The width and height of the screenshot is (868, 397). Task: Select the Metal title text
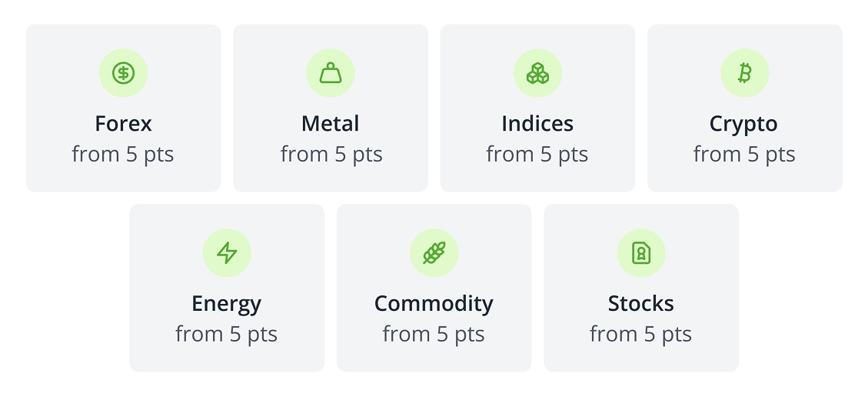tap(331, 123)
